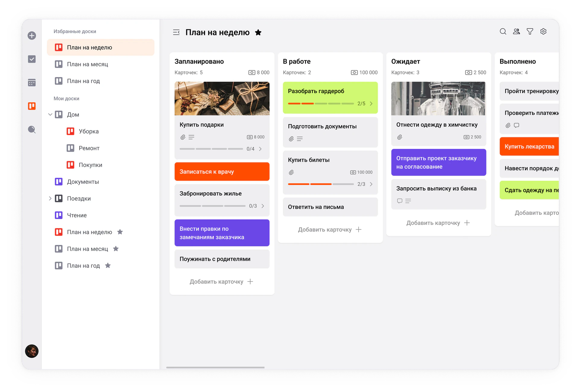
Task: Click the description icon on Запросить выписку из банка
Action: coord(408,201)
